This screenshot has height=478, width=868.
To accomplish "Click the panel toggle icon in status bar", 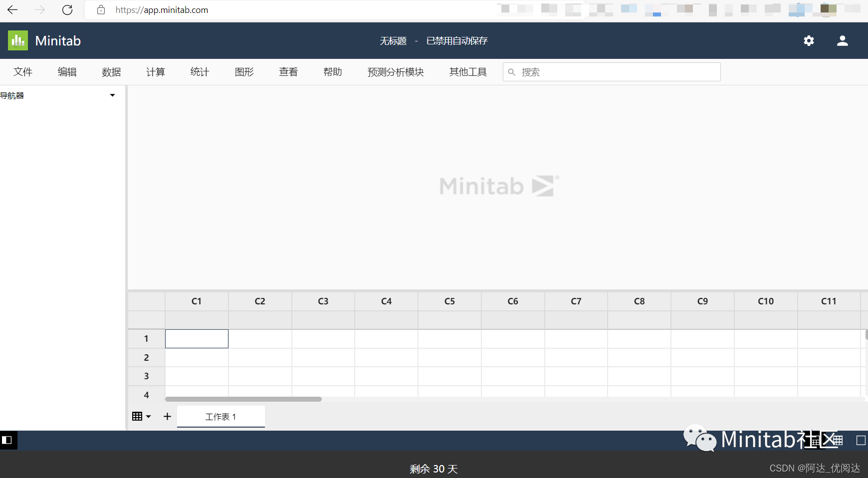I will [7, 440].
